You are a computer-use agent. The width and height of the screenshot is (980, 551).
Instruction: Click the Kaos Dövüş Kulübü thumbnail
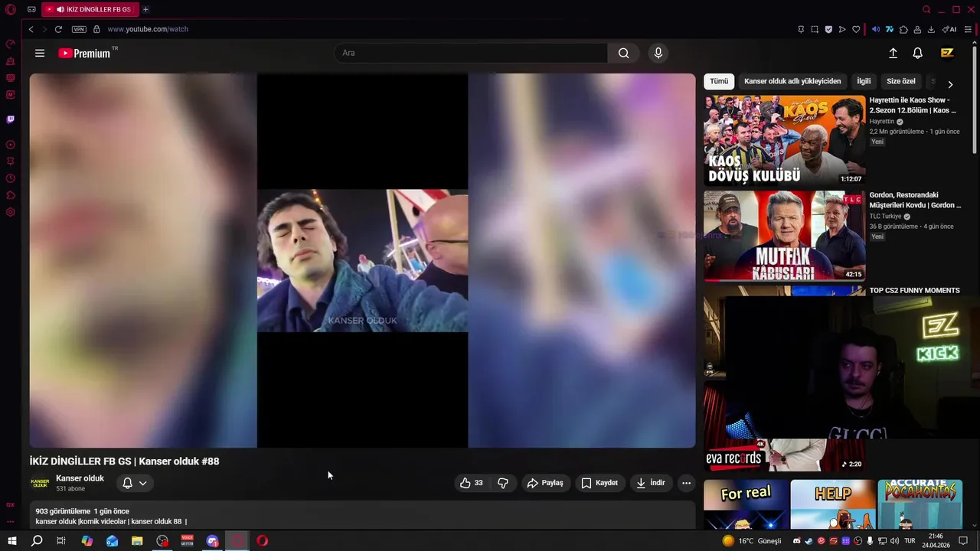[x=785, y=140]
